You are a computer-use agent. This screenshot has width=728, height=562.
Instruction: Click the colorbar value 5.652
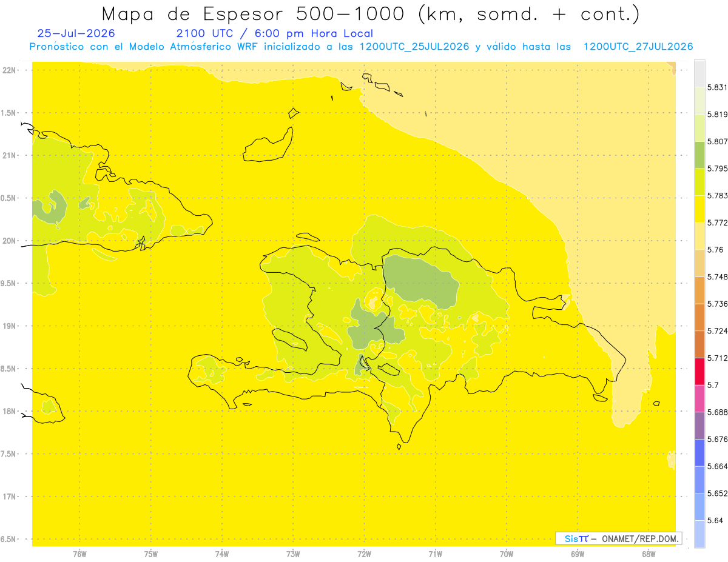(x=718, y=493)
